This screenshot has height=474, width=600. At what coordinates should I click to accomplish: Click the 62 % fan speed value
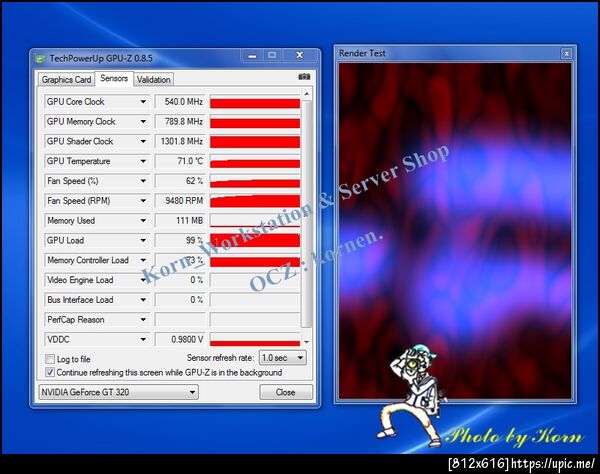tap(180, 181)
